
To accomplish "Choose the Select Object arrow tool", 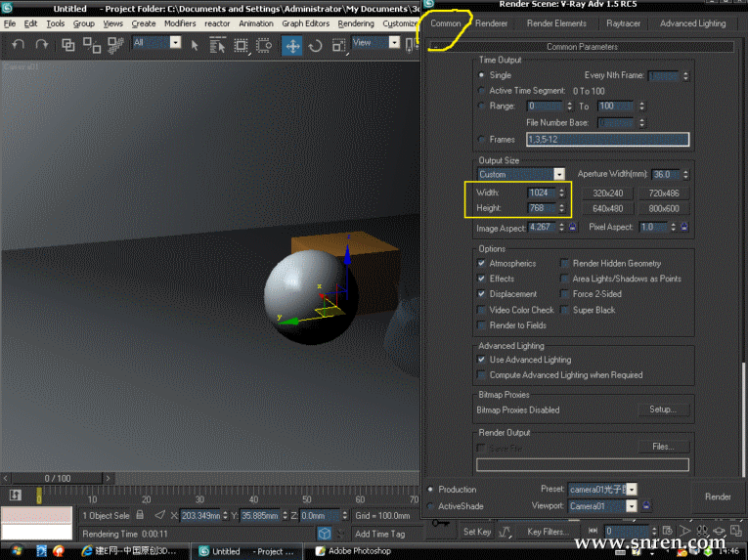I will [x=195, y=45].
